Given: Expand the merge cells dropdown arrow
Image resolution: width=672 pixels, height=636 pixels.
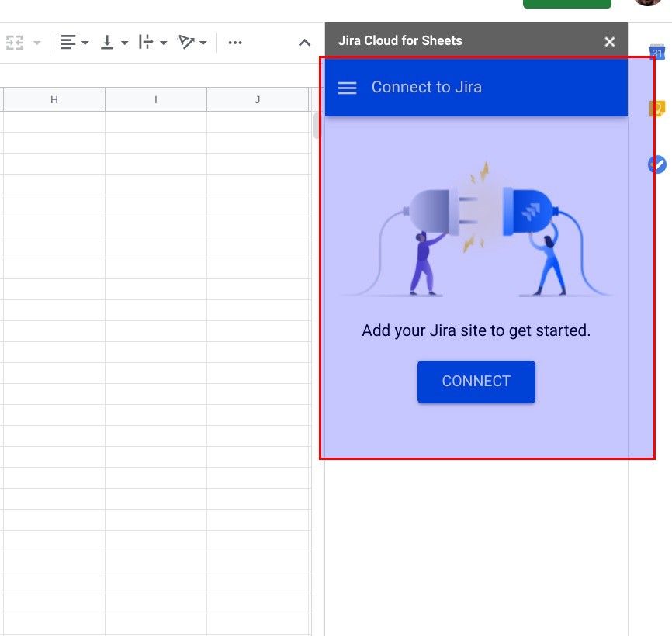Looking at the screenshot, I should tap(36, 43).
